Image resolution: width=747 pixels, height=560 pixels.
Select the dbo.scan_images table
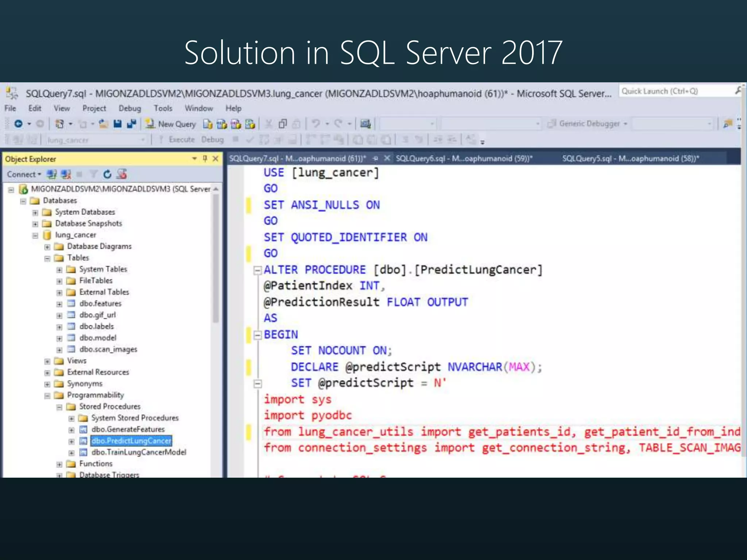pos(108,349)
